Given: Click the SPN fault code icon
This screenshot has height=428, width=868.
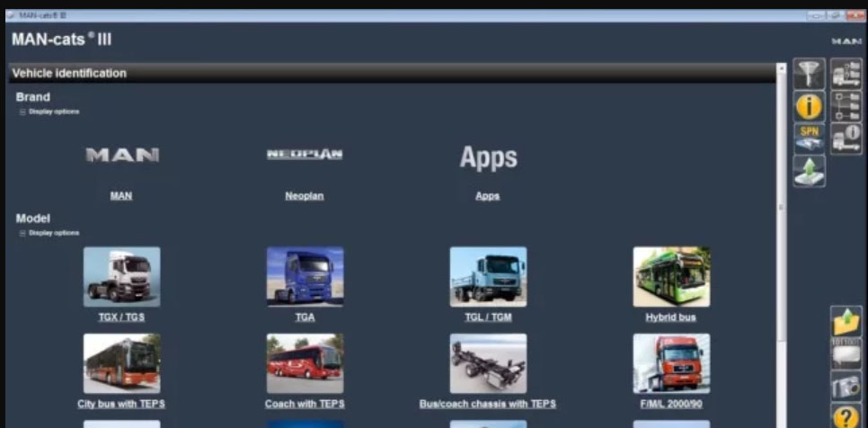Looking at the screenshot, I should click(x=809, y=138).
